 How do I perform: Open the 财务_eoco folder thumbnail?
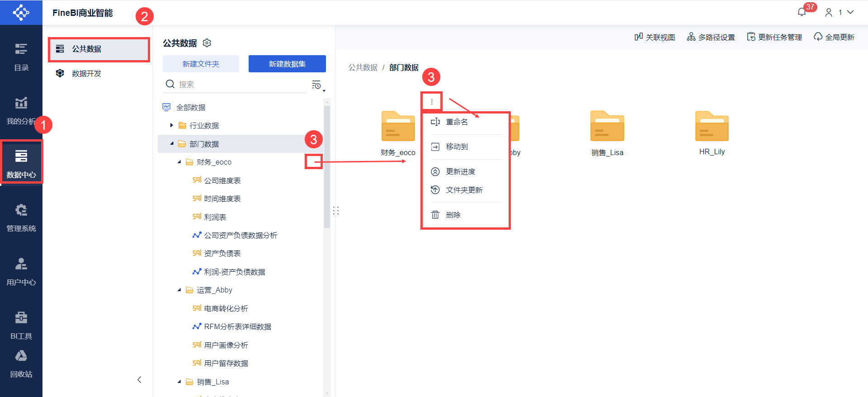[398, 126]
